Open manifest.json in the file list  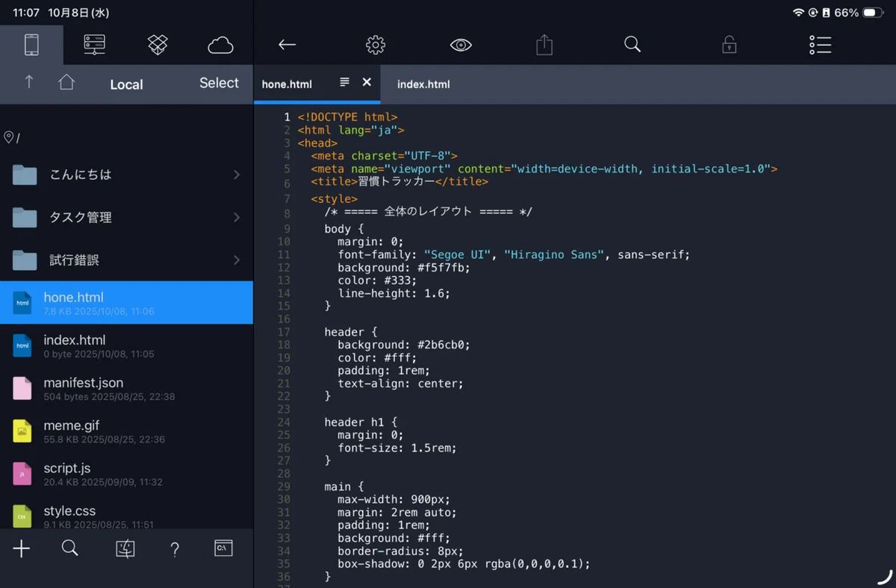pos(126,388)
